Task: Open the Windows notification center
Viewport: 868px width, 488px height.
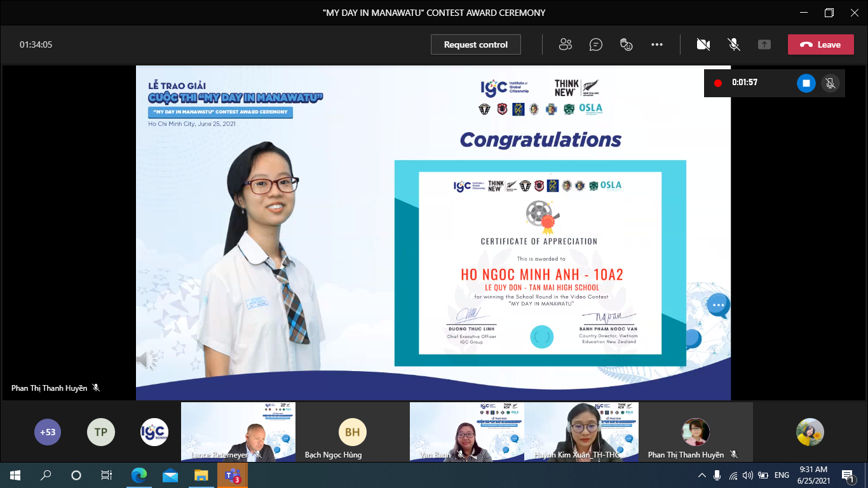Action: pyautogui.click(x=847, y=475)
